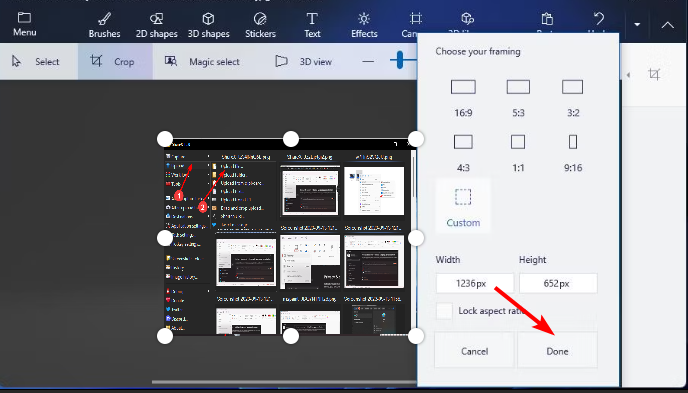Click the top-left crop handle
688x393 pixels.
165,139
